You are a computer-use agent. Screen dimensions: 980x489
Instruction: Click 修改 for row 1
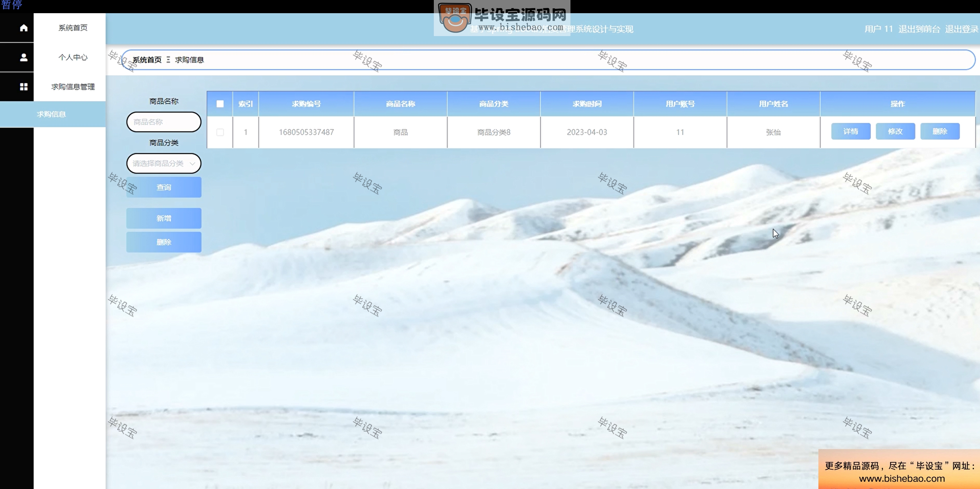pos(895,131)
